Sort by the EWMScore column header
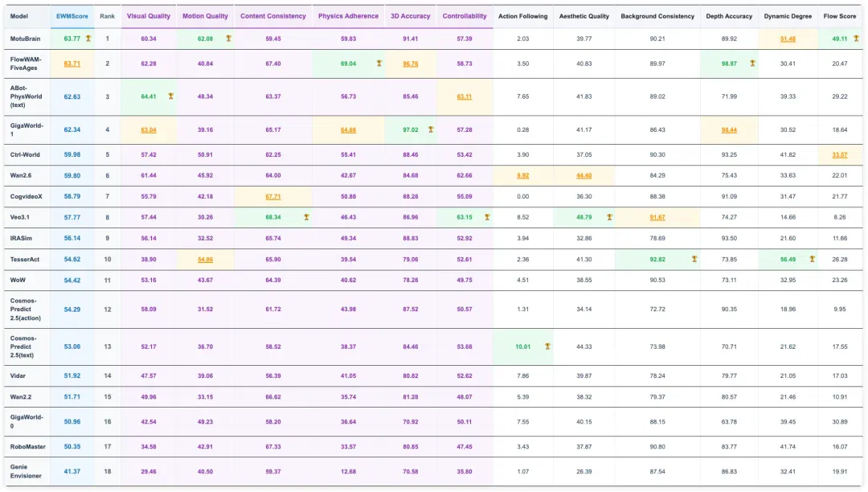 click(x=72, y=16)
